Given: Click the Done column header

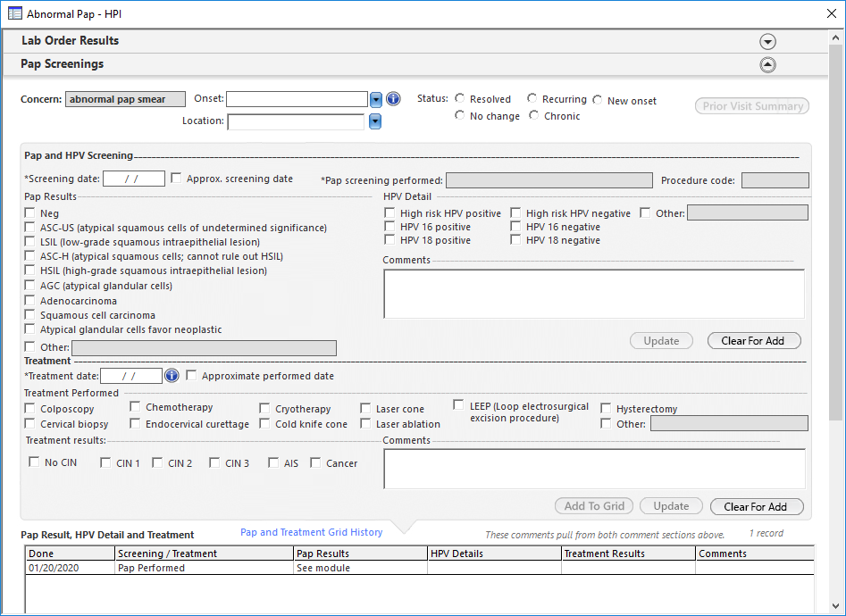Looking at the screenshot, I should pyautogui.click(x=71, y=554).
